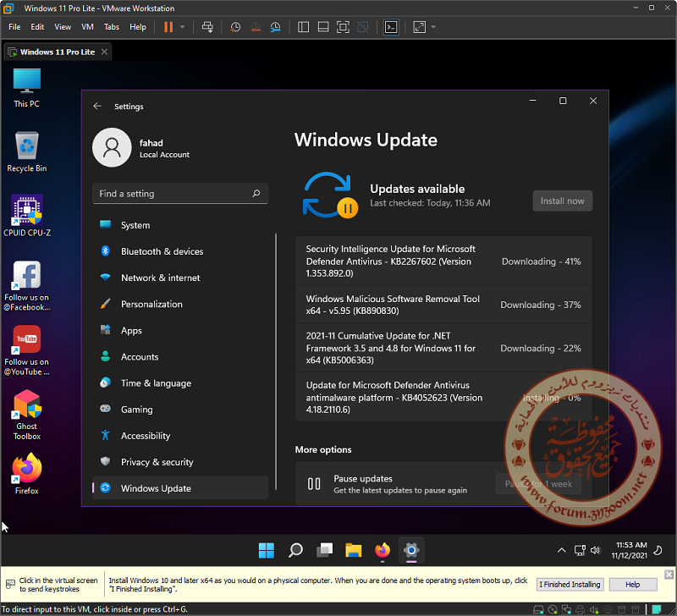Click the Malicious Software Removal Tool KB890830 entry
This screenshot has width=677, height=616.
click(x=443, y=305)
